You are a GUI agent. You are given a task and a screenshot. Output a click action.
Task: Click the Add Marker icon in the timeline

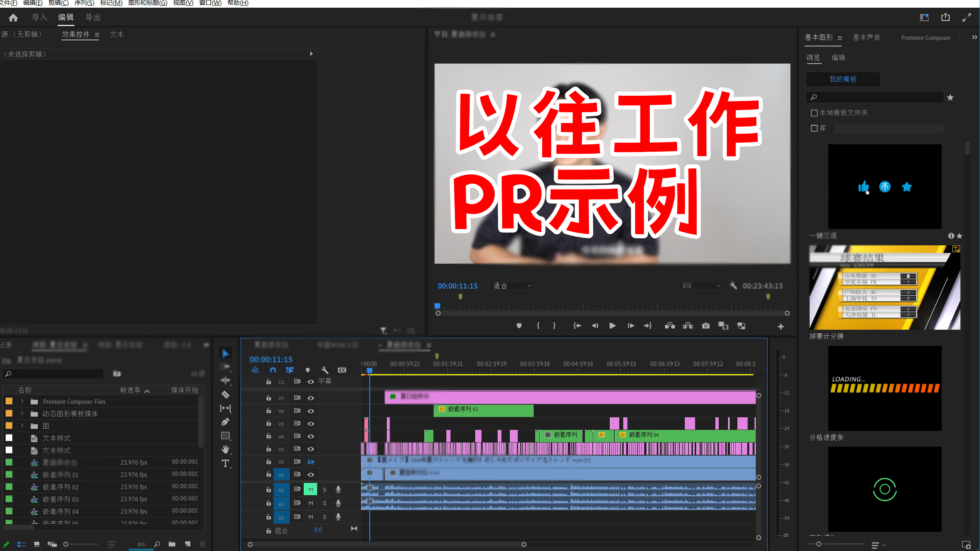point(308,370)
